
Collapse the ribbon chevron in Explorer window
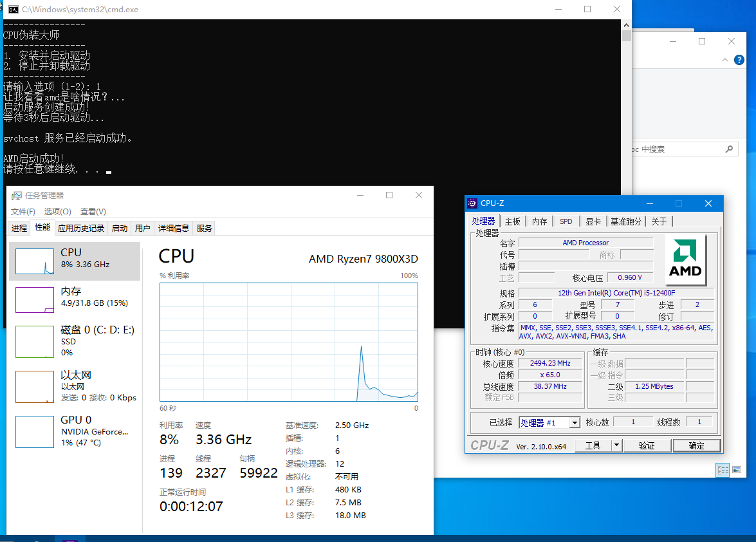(x=724, y=60)
